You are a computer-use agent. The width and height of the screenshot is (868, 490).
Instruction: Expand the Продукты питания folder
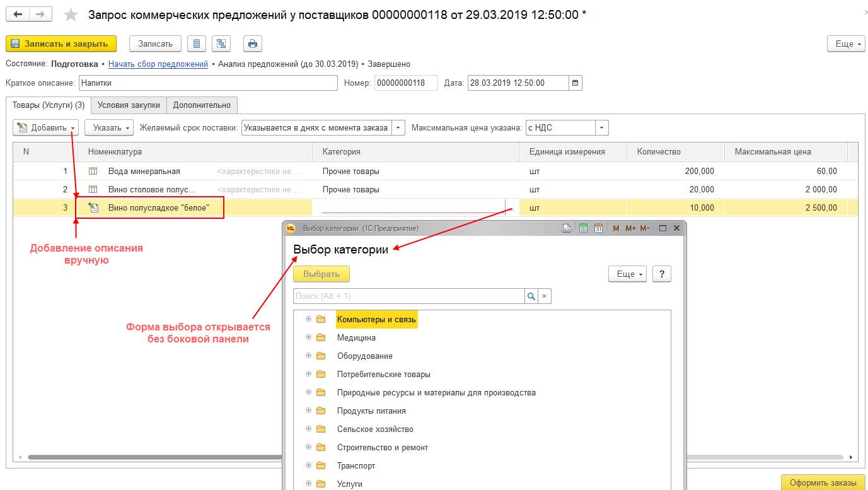(308, 411)
